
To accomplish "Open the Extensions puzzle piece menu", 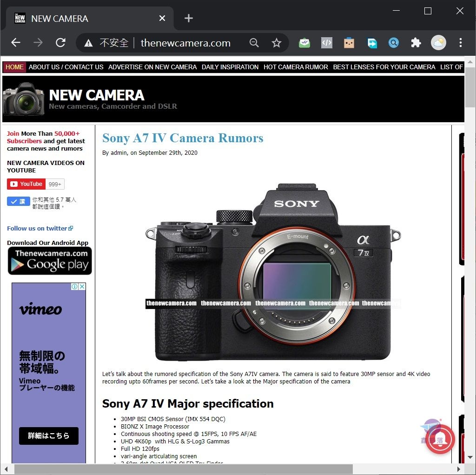I will click(416, 43).
